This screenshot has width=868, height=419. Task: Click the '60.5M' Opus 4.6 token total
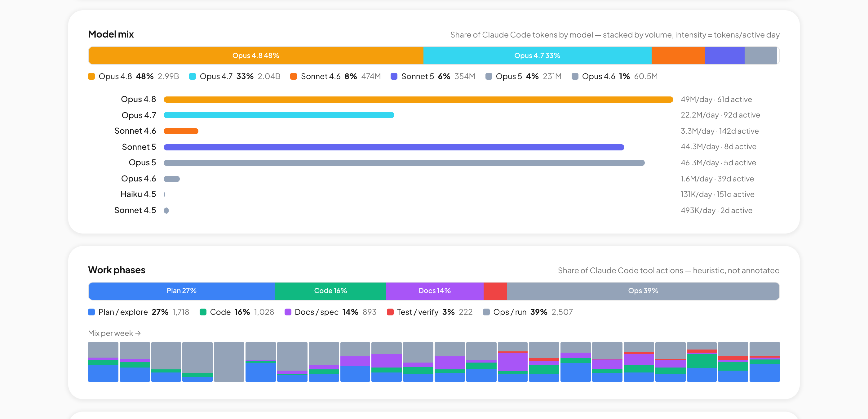(646, 77)
